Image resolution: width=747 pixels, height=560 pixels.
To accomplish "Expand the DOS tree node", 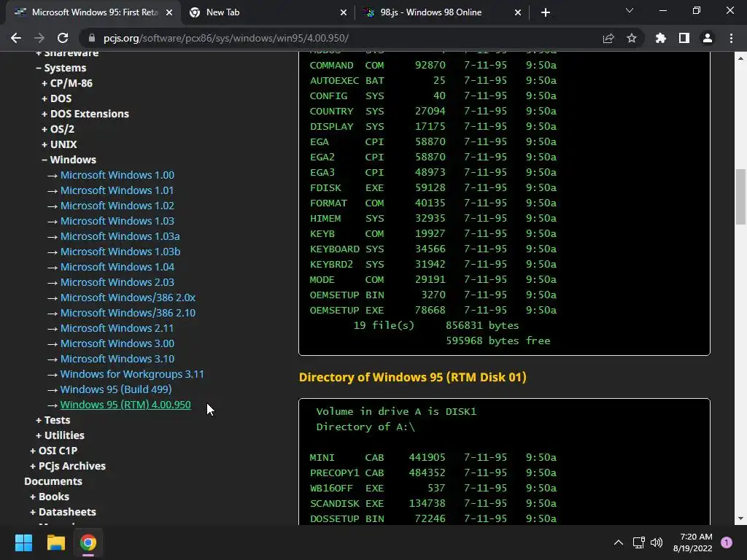I will tap(56, 98).
